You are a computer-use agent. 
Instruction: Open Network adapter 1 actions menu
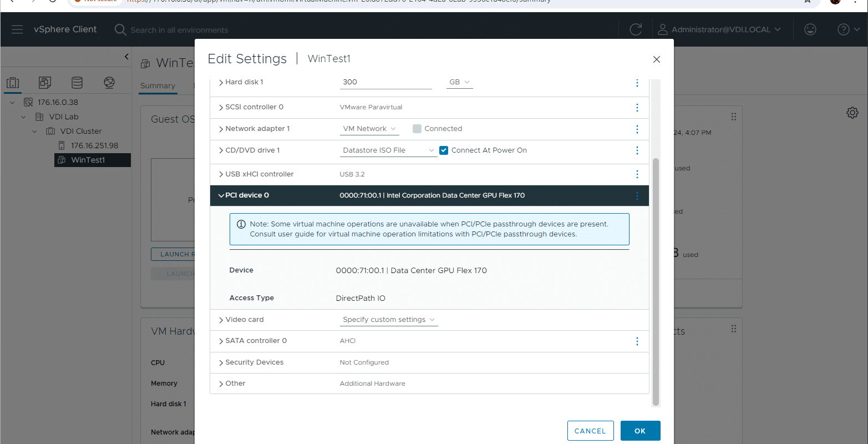coord(637,129)
